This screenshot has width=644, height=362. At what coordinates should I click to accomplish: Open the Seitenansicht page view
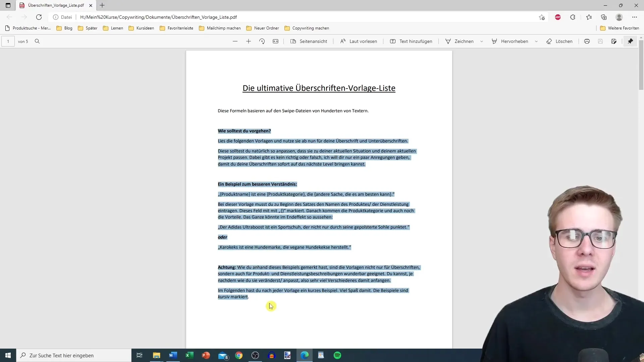[x=309, y=41]
